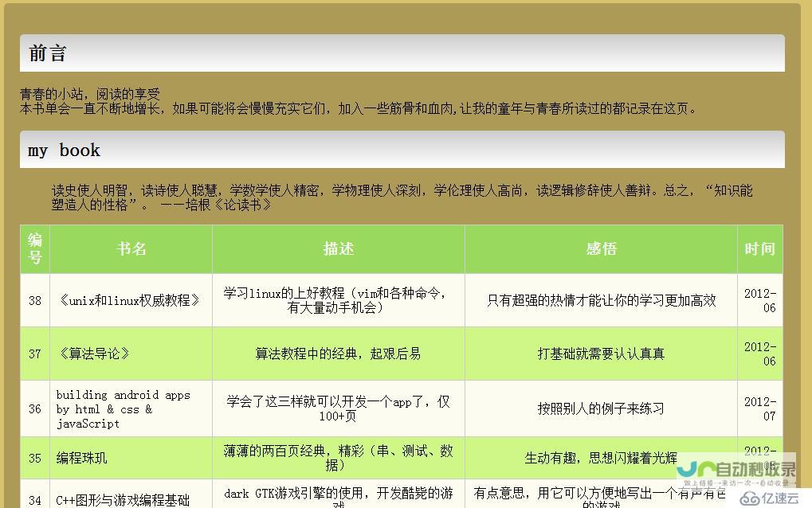Click the 只有超强的热情 reflection cell
Image resolution: width=812 pixels, height=508 pixels.
pos(602,300)
